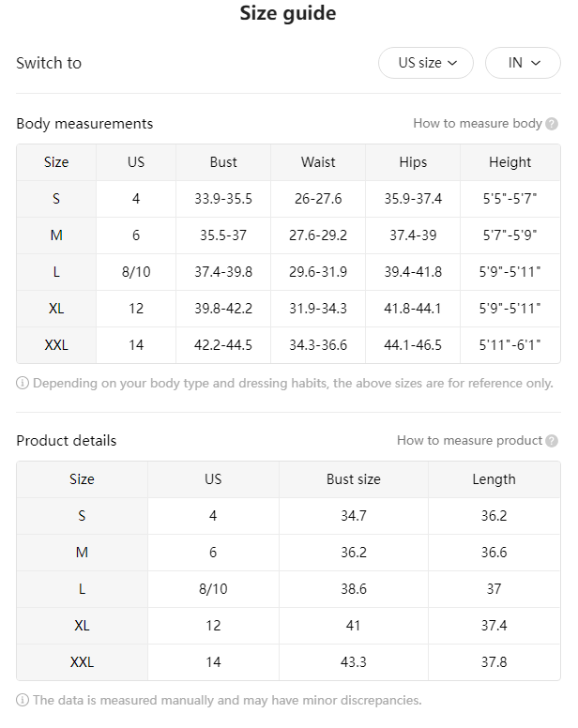Click the Bust column header in body table
578x728 pixels.
[223, 162]
